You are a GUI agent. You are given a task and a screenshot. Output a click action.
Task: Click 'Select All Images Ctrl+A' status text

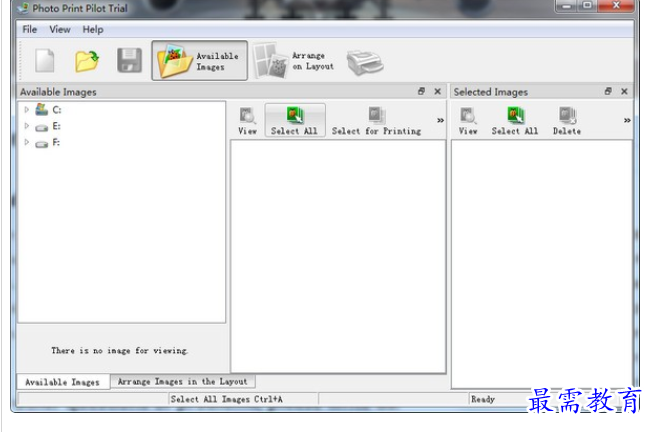click(226, 399)
